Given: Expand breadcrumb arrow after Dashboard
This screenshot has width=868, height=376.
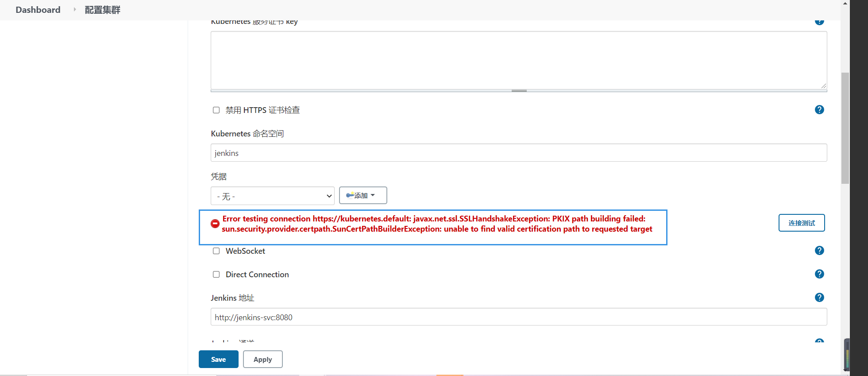Looking at the screenshot, I should [74, 9].
